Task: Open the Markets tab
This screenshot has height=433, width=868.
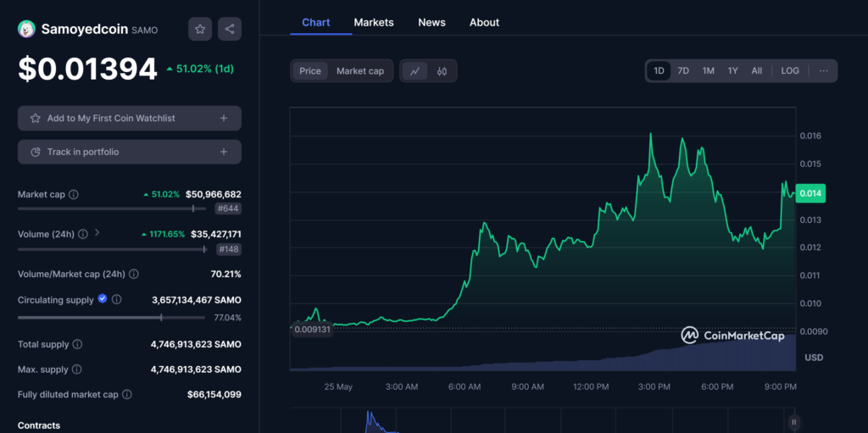Action: (374, 23)
